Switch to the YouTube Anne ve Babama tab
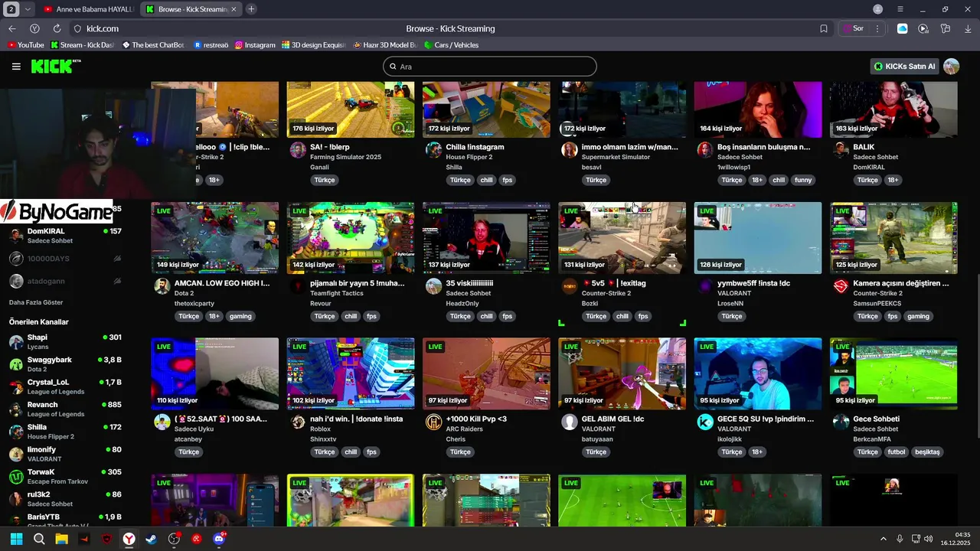This screenshot has width=980, height=551. (87, 9)
